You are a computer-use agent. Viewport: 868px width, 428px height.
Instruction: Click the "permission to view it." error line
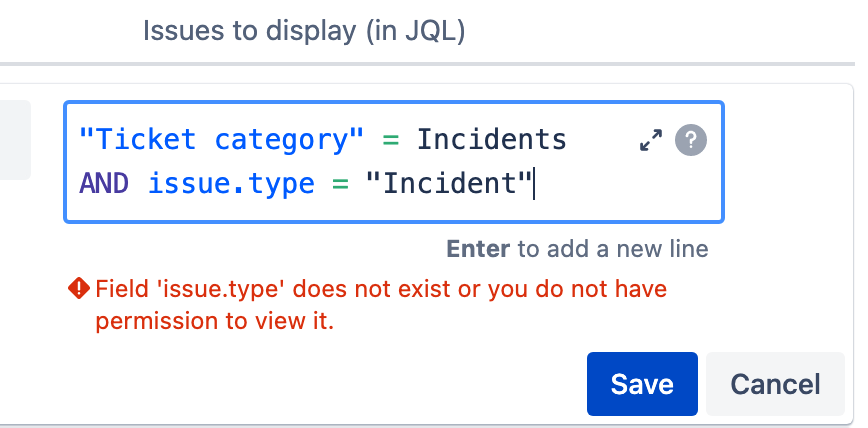click(x=215, y=321)
